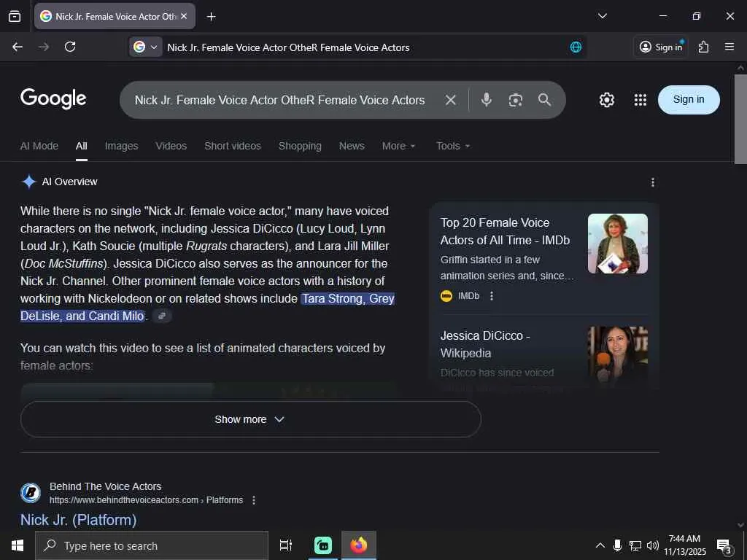Click the Google search text box
This screenshot has width=747, height=560.
pyautogui.click(x=279, y=100)
